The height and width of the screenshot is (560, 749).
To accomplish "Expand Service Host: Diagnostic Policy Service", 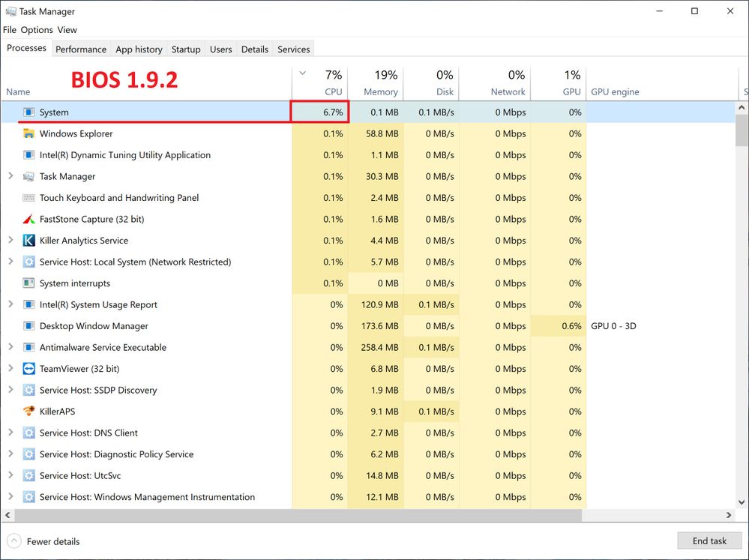I will (10, 454).
